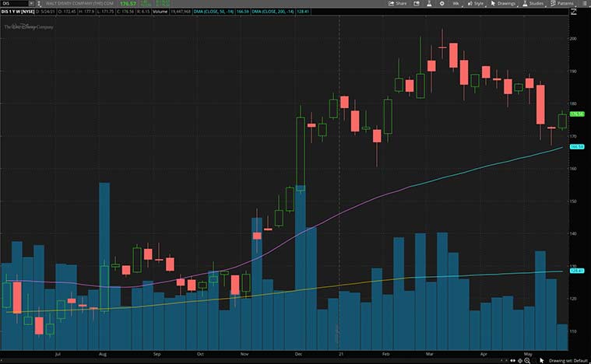Click the icon right of the Share button
591x364 pixels.
pos(417,3)
